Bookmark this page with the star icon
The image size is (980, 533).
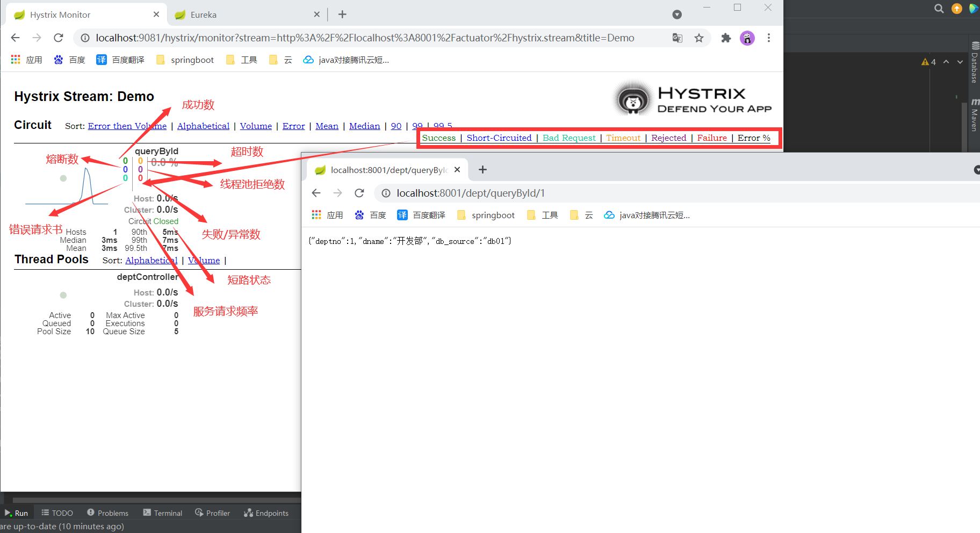pyautogui.click(x=698, y=38)
